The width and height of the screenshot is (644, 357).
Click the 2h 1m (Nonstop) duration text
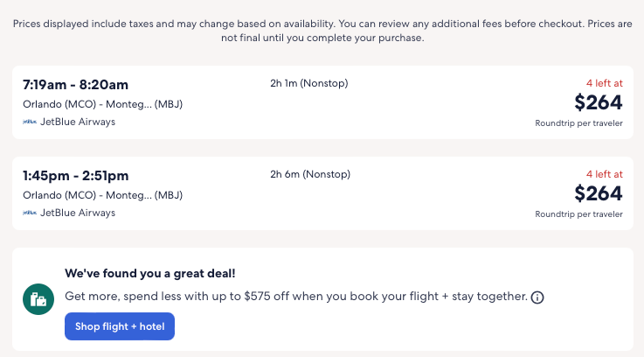click(310, 83)
